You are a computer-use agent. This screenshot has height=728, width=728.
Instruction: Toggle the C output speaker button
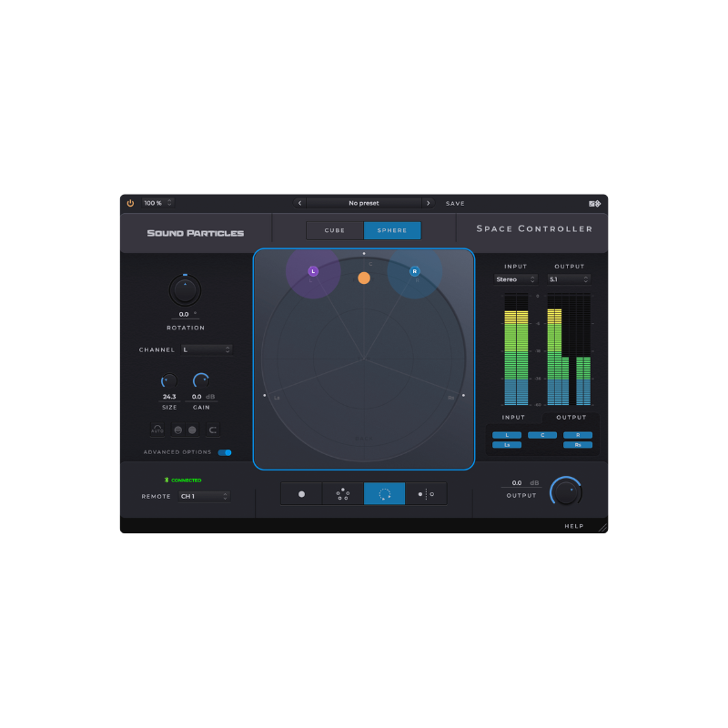pos(542,435)
